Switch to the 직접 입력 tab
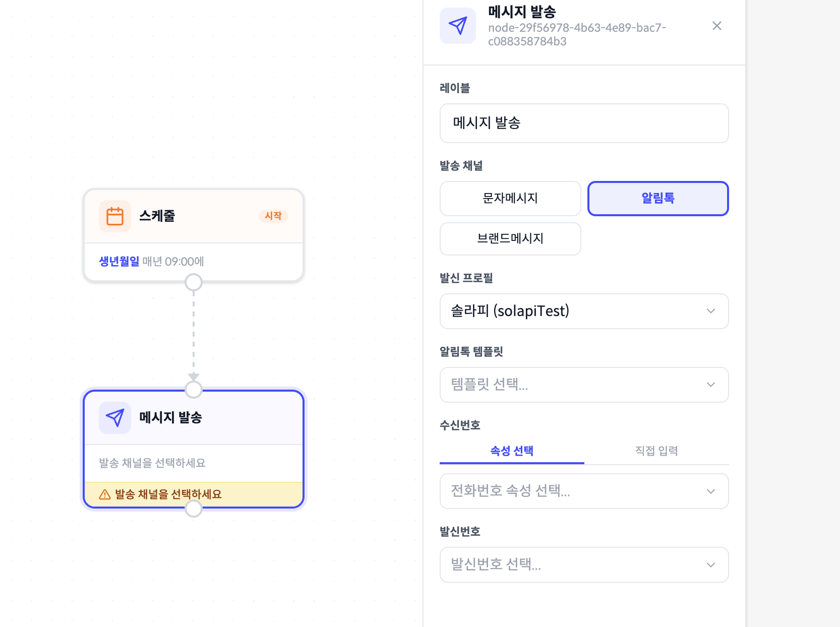Screen dimensions: 840x627 [656, 451]
